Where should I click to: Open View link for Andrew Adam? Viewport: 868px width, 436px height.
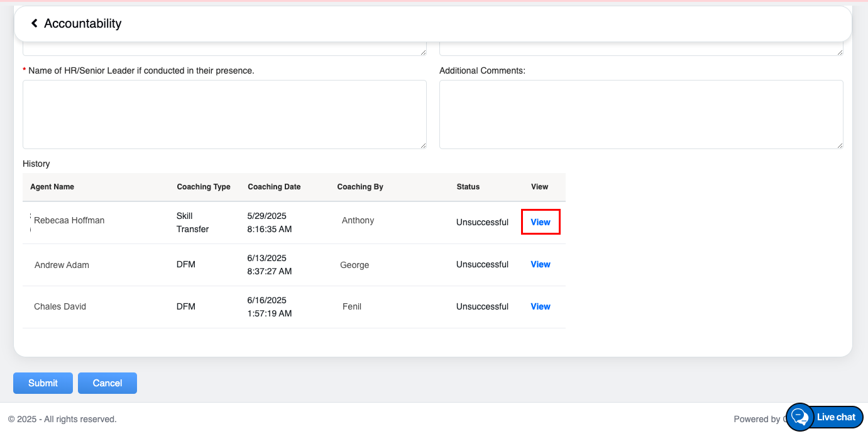tap(541, 264)
